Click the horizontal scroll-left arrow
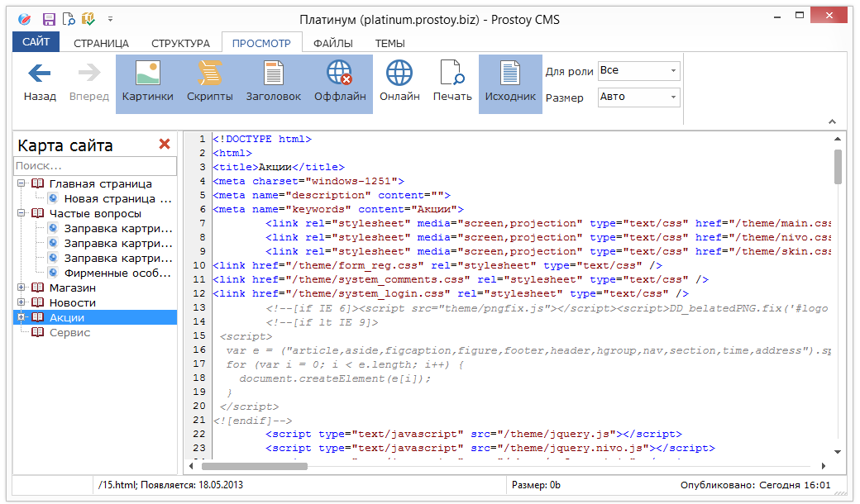The height and width of the screenshot is (504, 860). click(191, 466)
